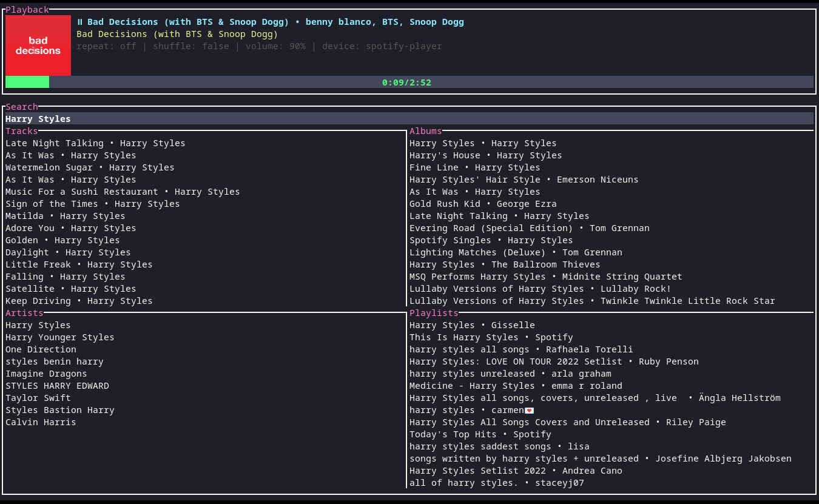The width and height of the screenshot is (819, 504).
Task: Select track "Satellite • Harry Styles"
Action: click(x=71, y=289)
